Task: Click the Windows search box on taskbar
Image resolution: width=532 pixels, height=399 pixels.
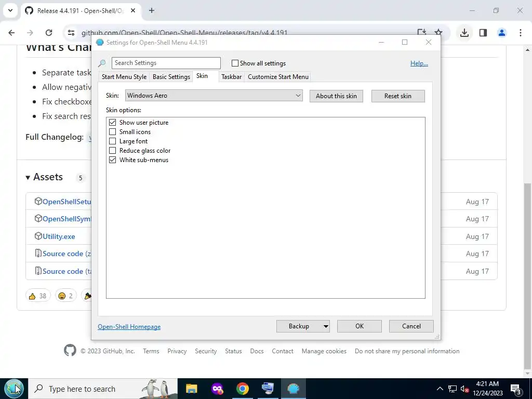Action: click(103, 389)
